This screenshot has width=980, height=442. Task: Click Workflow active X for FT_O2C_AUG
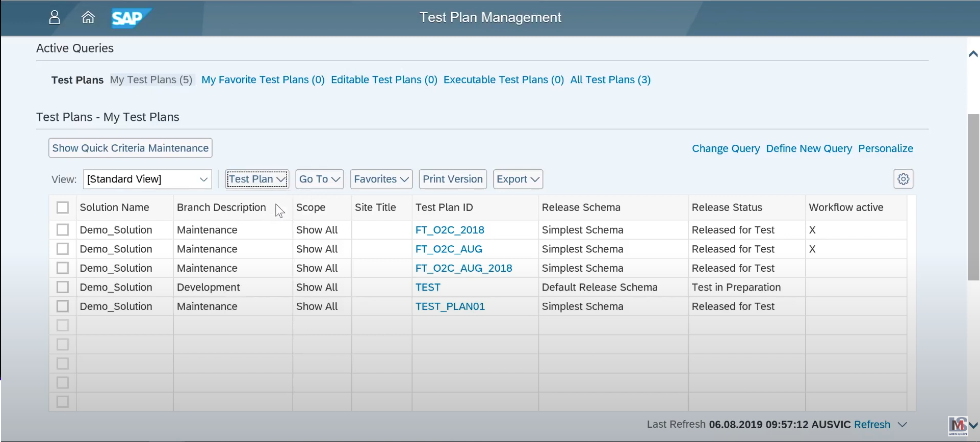point(812,249)
